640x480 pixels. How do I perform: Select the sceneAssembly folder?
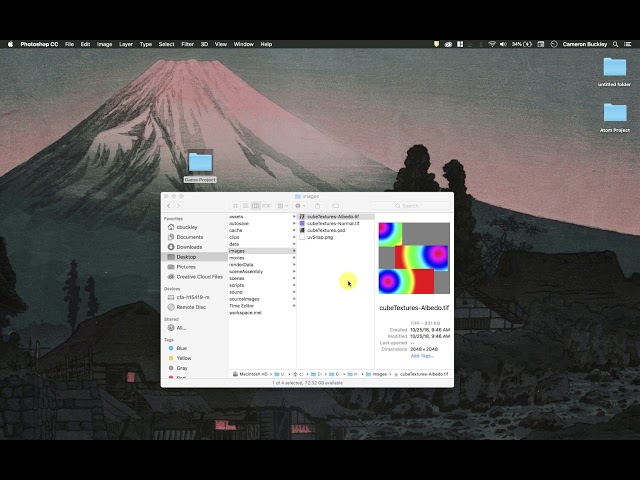point(262,271)
